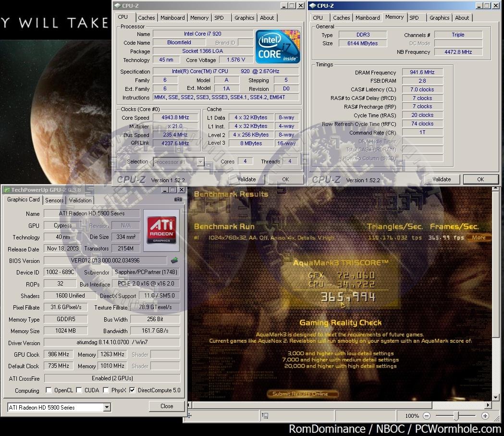
Task: Click Submit Results Online button
Action: pyautogui.click(x=302, y=394)
